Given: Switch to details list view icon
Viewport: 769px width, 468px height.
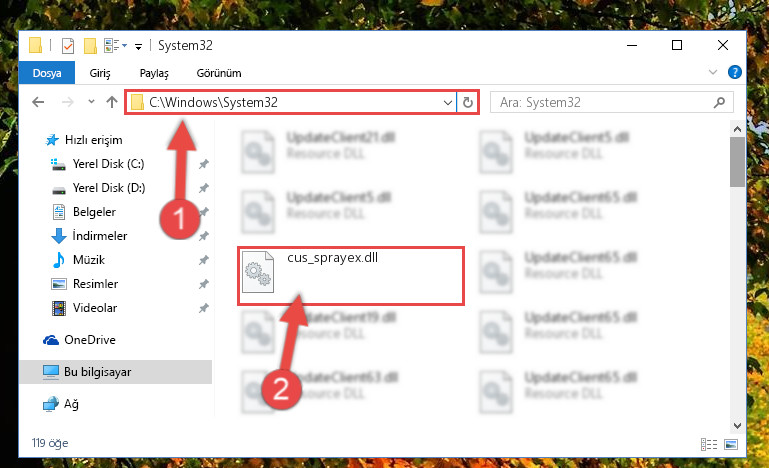Looking at the screenshot, I should point(709,444).
